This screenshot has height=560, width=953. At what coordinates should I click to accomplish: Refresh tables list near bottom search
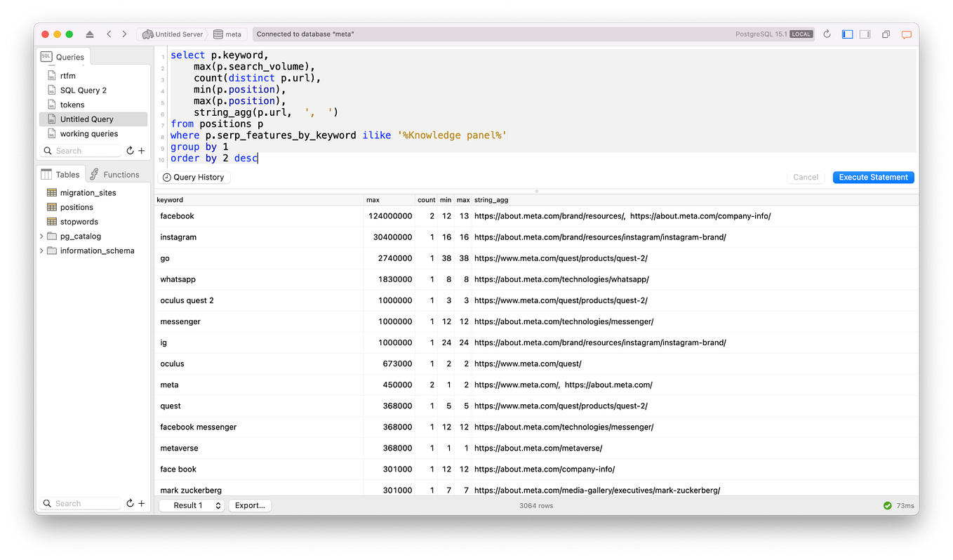130,504
